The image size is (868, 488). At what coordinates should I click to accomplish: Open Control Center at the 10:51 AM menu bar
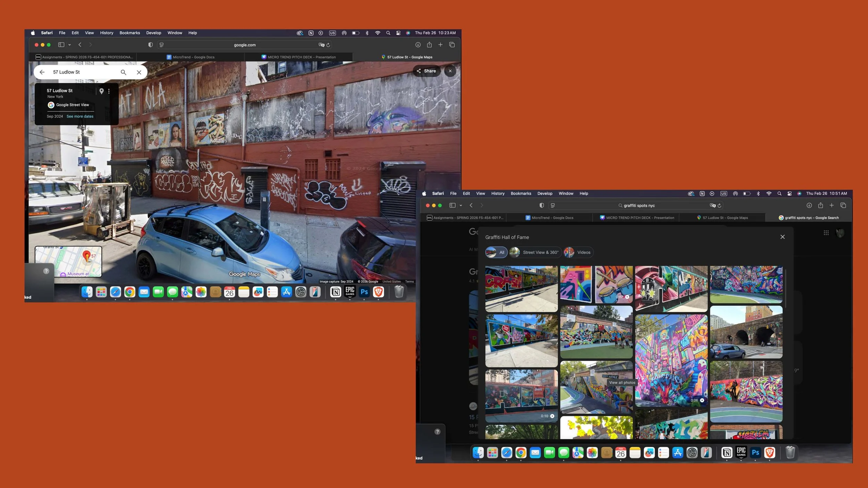790,194
